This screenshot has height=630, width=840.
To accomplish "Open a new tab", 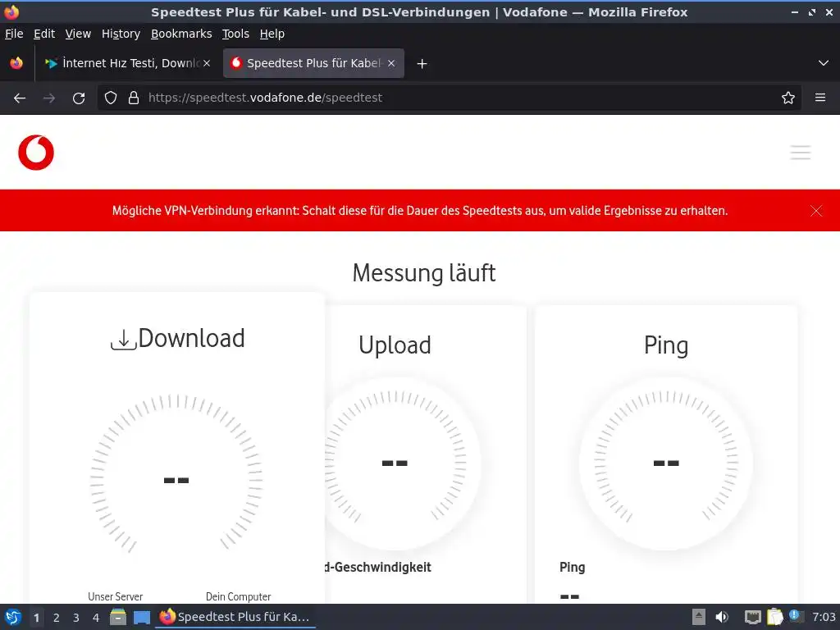I will click(422, 64).
